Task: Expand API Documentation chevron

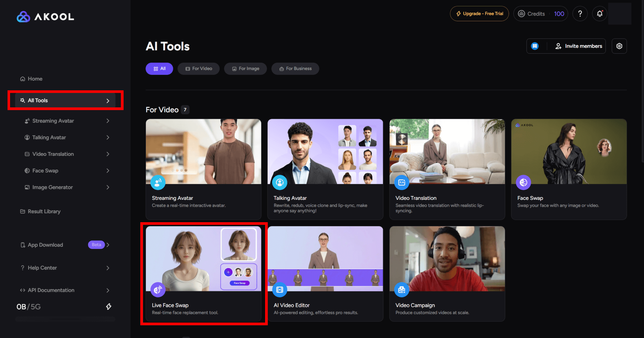Action: point(108,290)
